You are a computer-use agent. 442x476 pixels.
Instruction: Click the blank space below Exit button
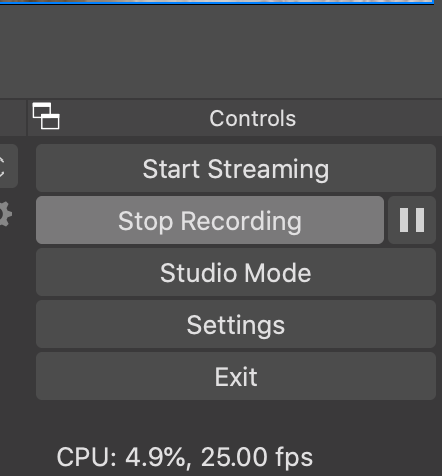(x=236, y=418)
